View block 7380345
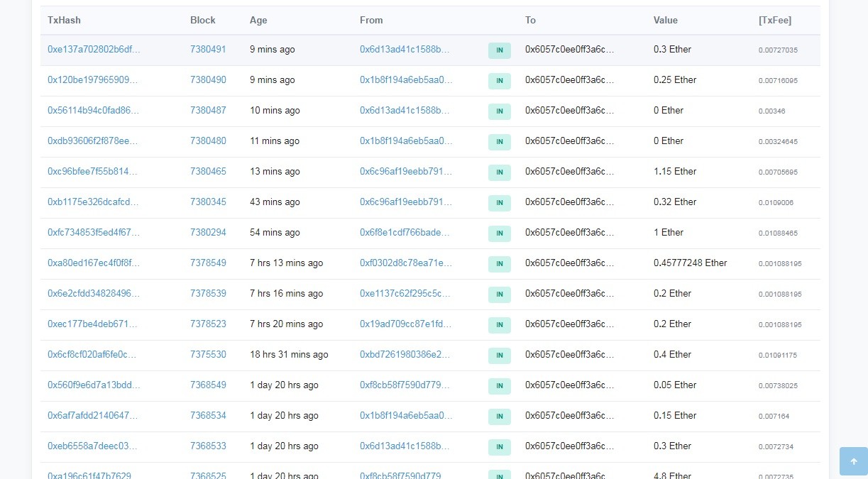The width and height of the screenshot is (868, 479). pos(208,202)
